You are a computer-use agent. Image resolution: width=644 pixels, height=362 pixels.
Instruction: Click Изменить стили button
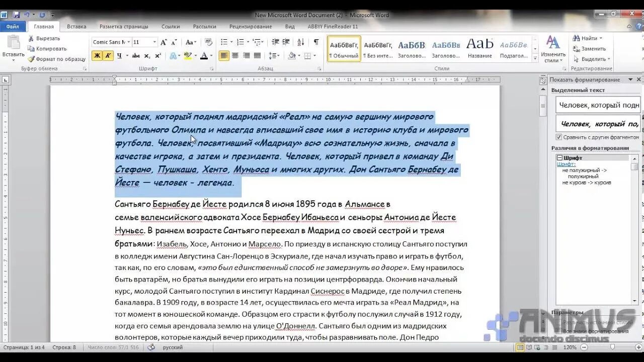[x=553, y=49]
